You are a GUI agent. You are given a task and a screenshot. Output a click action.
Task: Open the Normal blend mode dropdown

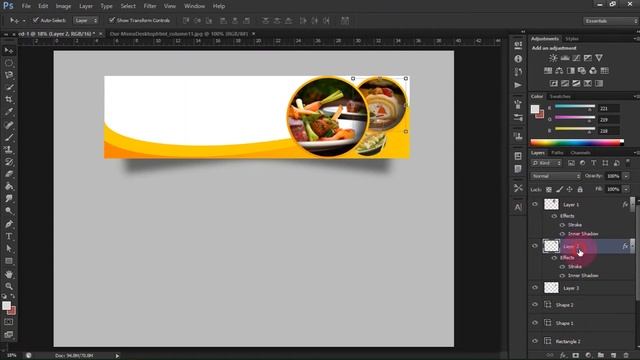point(556,176)
